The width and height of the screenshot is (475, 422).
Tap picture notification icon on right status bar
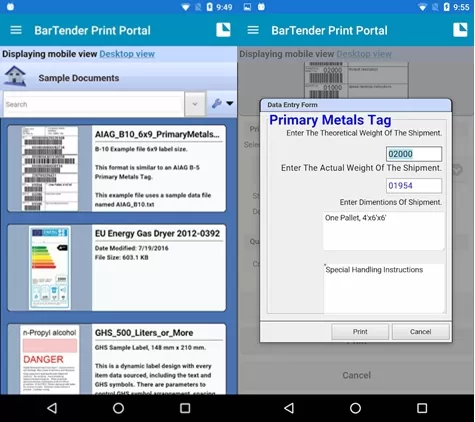click(247, 7)
